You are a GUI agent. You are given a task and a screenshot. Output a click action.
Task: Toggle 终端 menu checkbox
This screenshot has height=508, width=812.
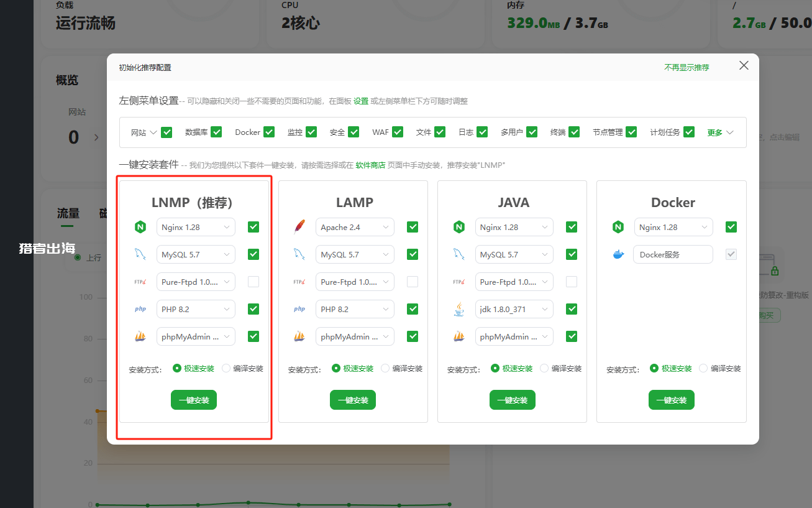(574, 132)
